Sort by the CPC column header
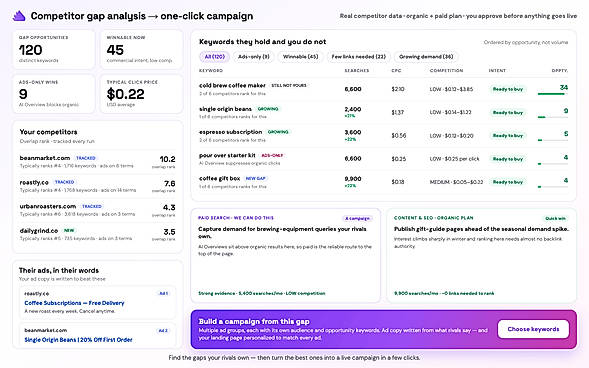The height and width of the screenshot is (368, 589). coord(396,71)
